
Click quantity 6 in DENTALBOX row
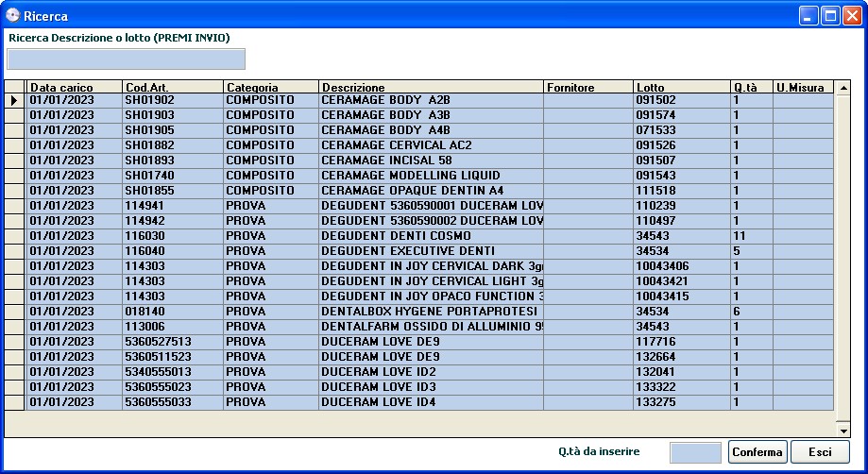coord(752,312)
